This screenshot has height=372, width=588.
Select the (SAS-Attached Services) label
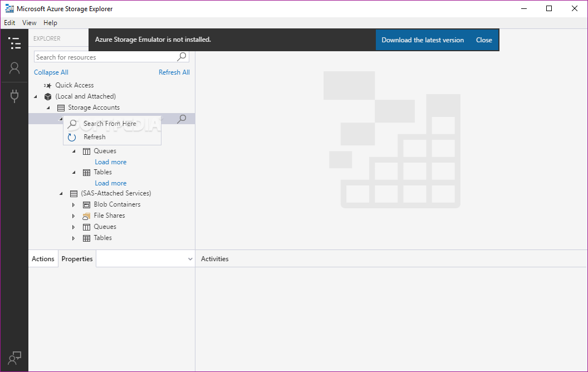[116, 193]
